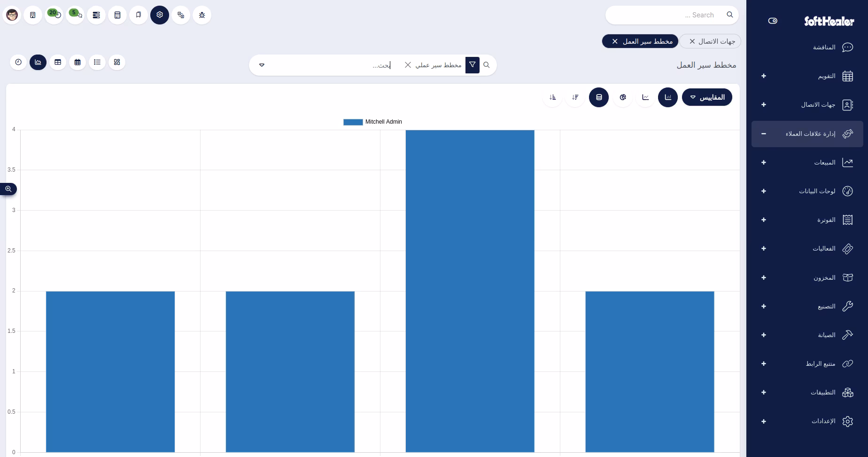Open the bookmark icon in top bar
868x457 pixels.
[x=139, y=15]
